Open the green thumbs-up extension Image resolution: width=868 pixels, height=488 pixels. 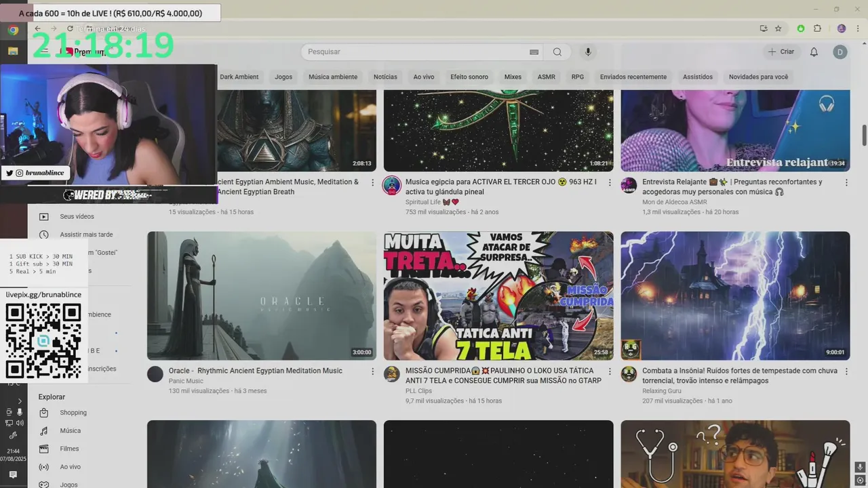[801, 28]
